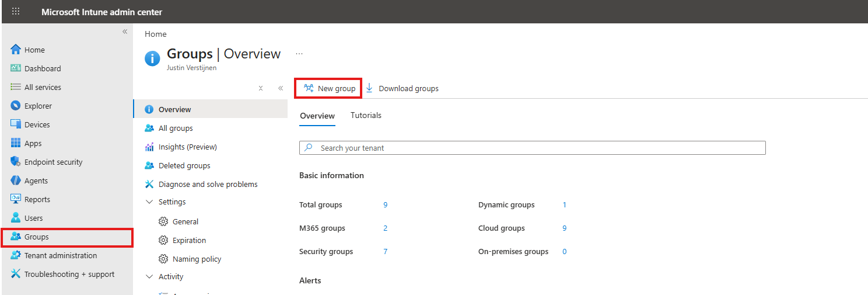Switch to the Overview tab
Image resolution: width=868 pixels, height=295 pixels.
(317, 116)
